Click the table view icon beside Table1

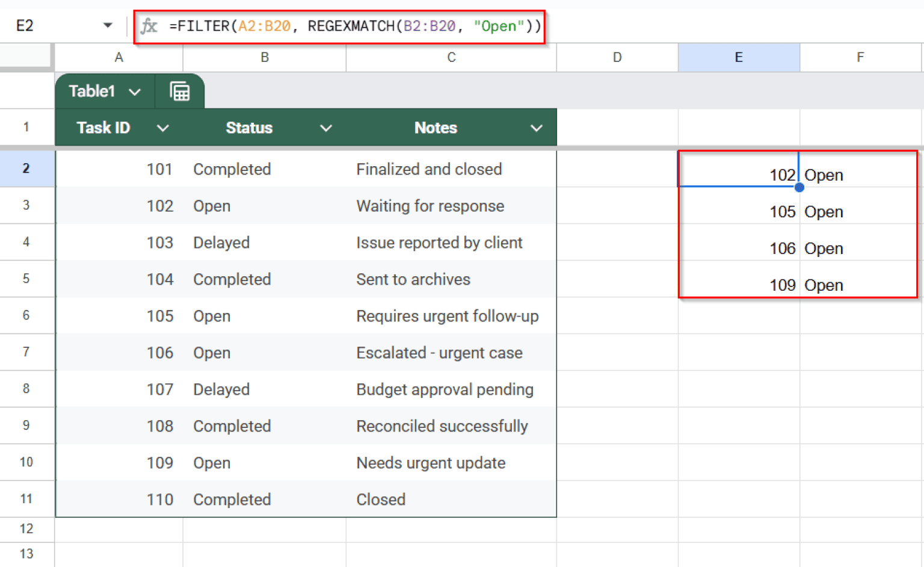pos(180,91)
